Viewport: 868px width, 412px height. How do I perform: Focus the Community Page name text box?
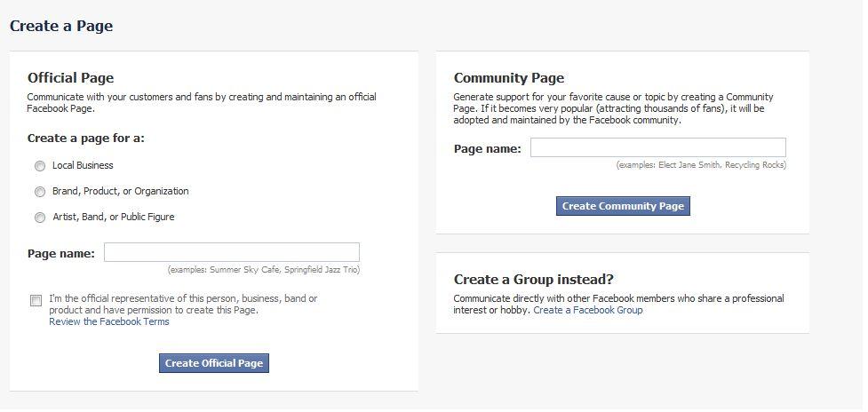click(657, 148)
